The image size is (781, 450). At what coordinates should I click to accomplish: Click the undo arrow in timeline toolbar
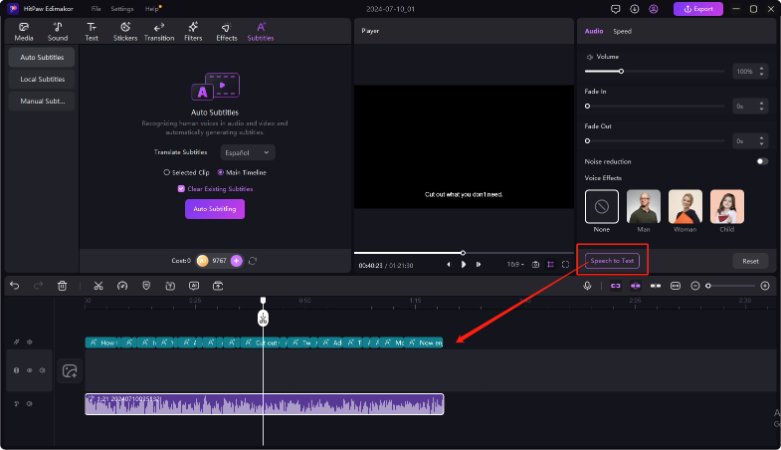14,286
